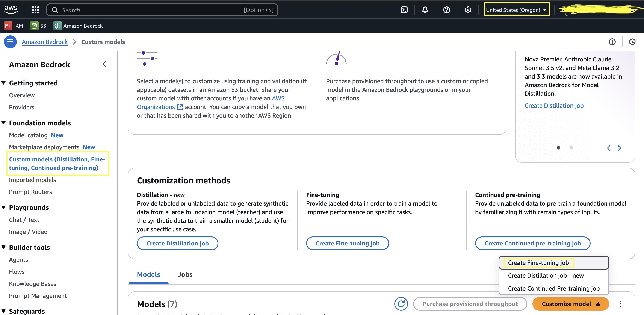This screenshot has width=644, height=315.
Task: Open the IAM favorite shortcut
Action: (x=14, y=26)
